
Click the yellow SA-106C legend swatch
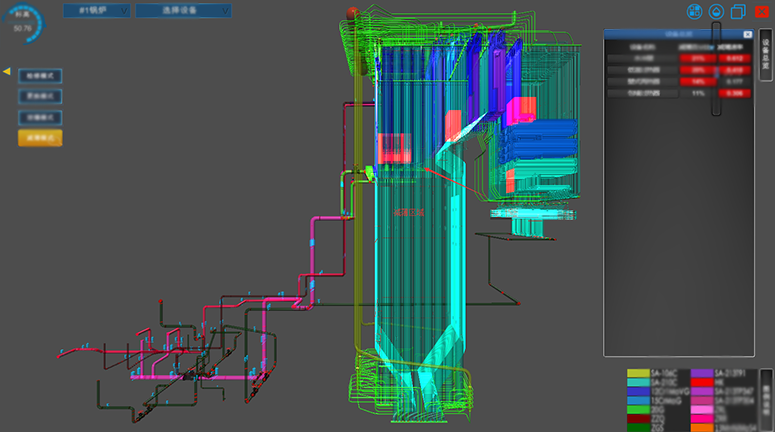point(638,373)
